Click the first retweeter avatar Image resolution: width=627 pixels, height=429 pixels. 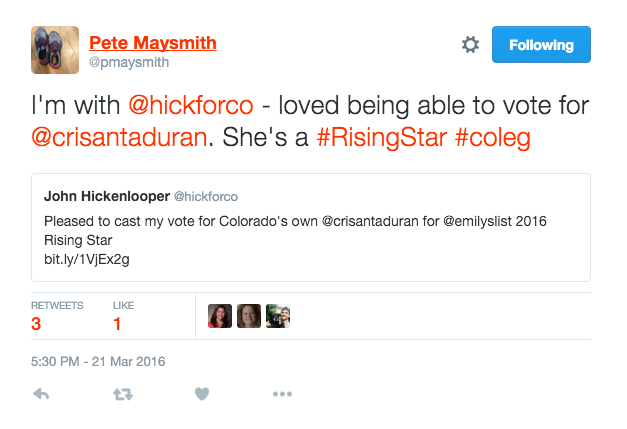220,316
